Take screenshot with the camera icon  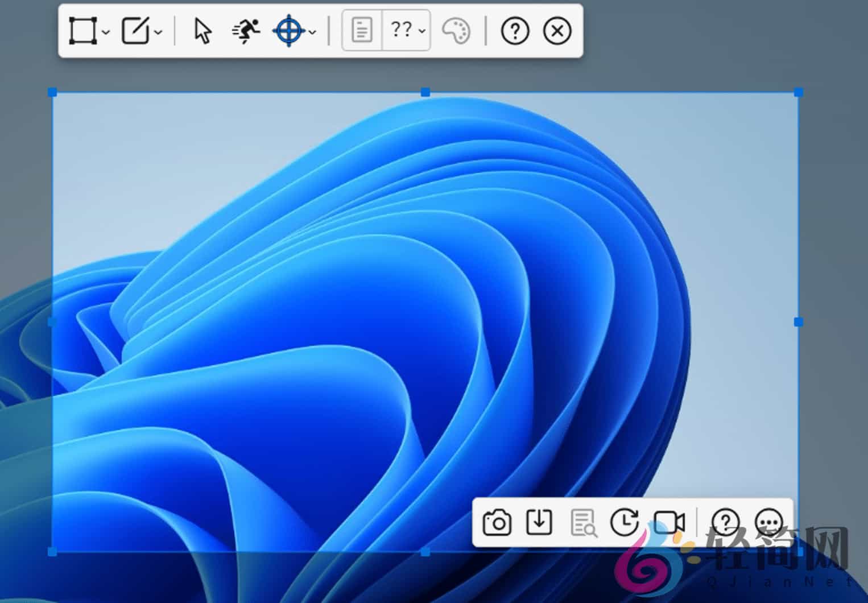click(497, 523)
